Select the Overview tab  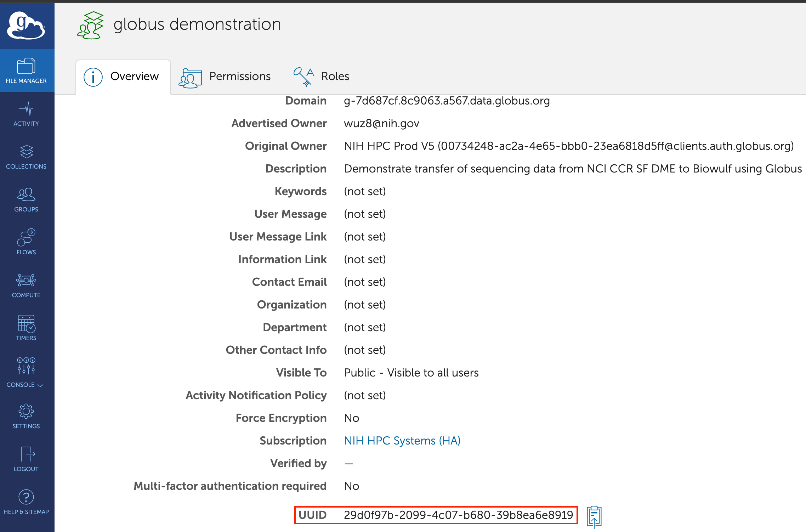click(x=122, y=77)
